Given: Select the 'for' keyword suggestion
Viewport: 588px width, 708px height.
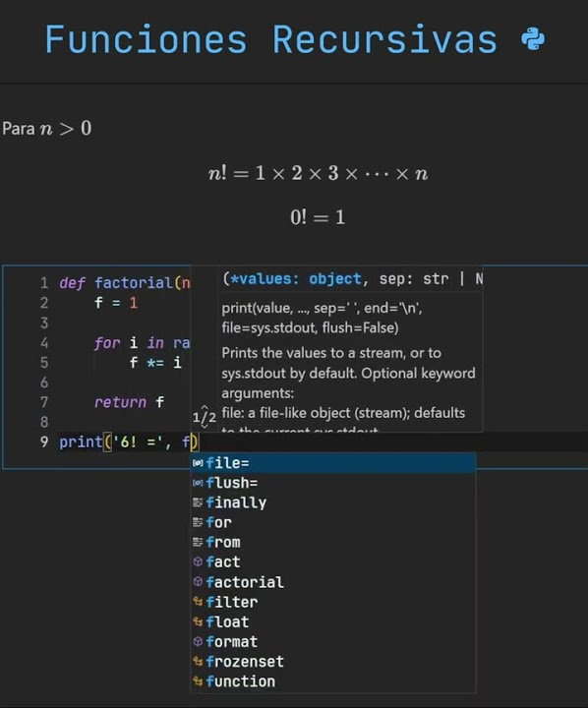Looking at the screenshot, I should pyautogui.click(x=333, y=522).
